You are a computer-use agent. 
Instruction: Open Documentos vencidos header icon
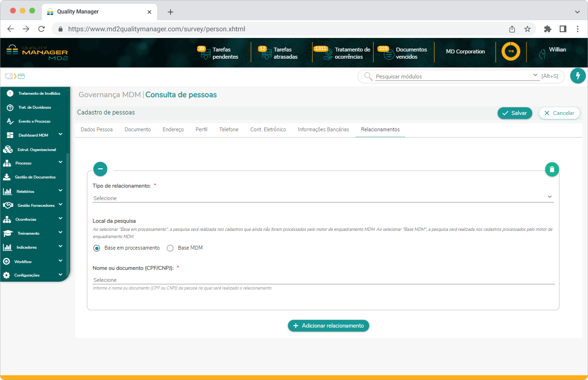point(389,54)
